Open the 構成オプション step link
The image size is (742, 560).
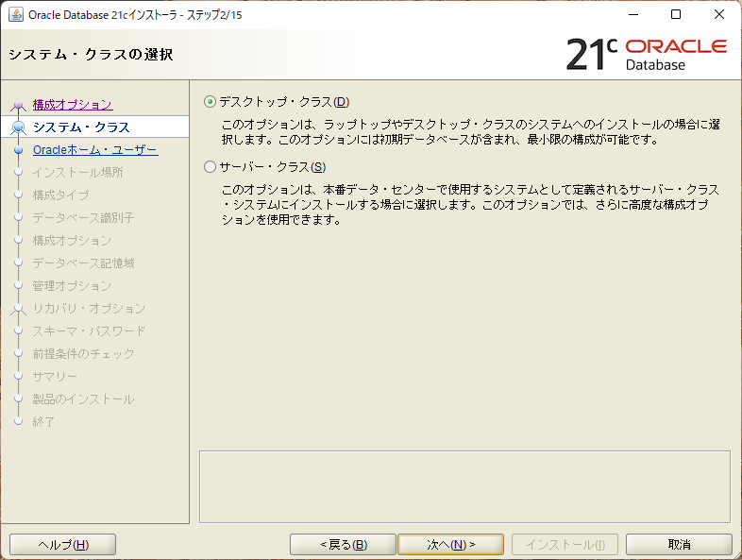coord(73,104)
